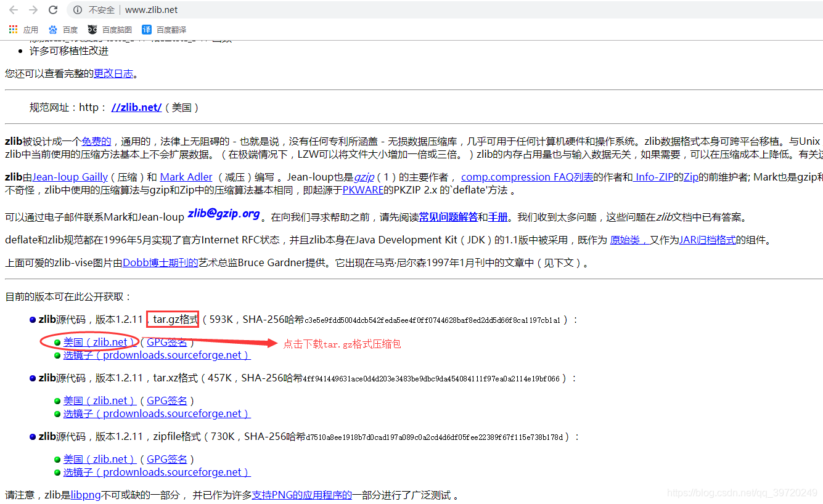Go back with the browser back arrow
The width and height of the screenshot is (823, 504).
click(x=13, y=10)
